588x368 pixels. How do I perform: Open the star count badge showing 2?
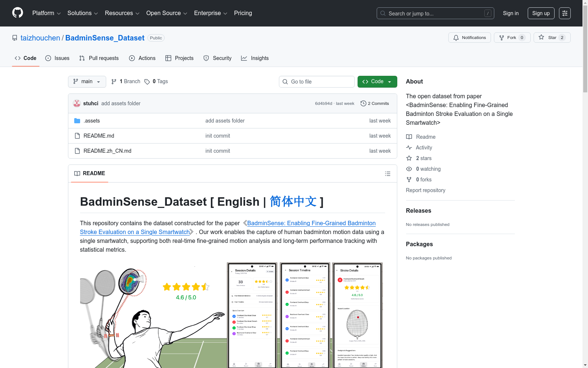[x=562, y=38]
